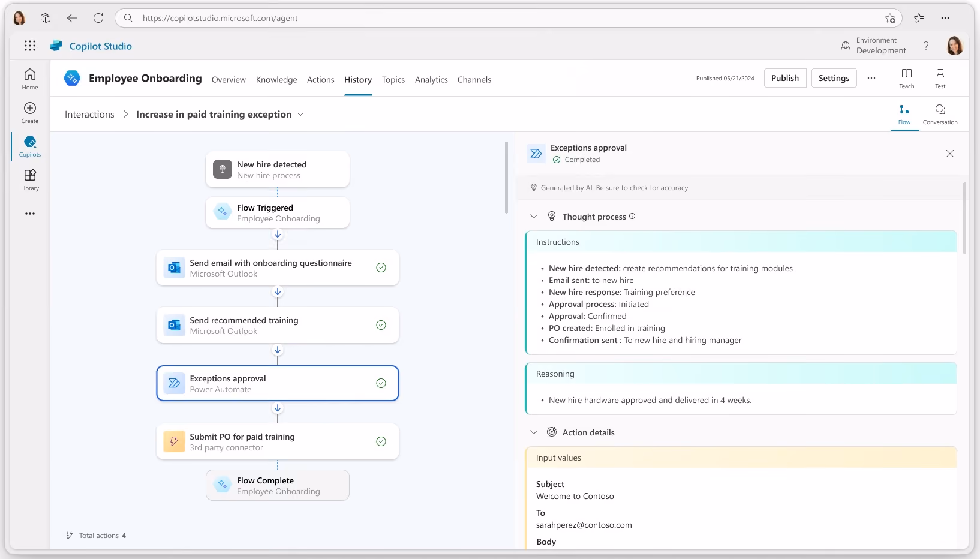The image size is (980, 559).
Task: Close the Exceptions approval panel
Action: click(950, 154)
